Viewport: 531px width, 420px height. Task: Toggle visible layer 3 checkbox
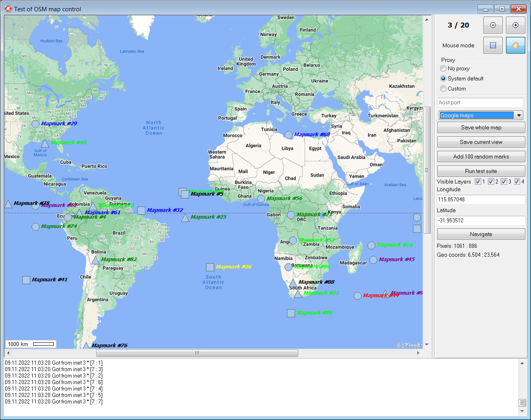[x=504, y=182]
